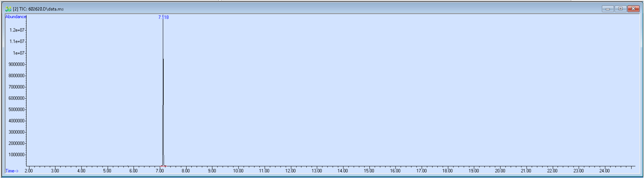Click the Abundance axis label
This screenshot has height=178, width=644.
click(16, 17)
